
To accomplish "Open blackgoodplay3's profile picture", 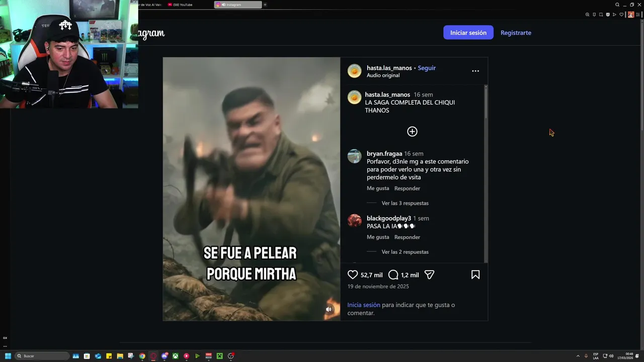I will [354, 221].
